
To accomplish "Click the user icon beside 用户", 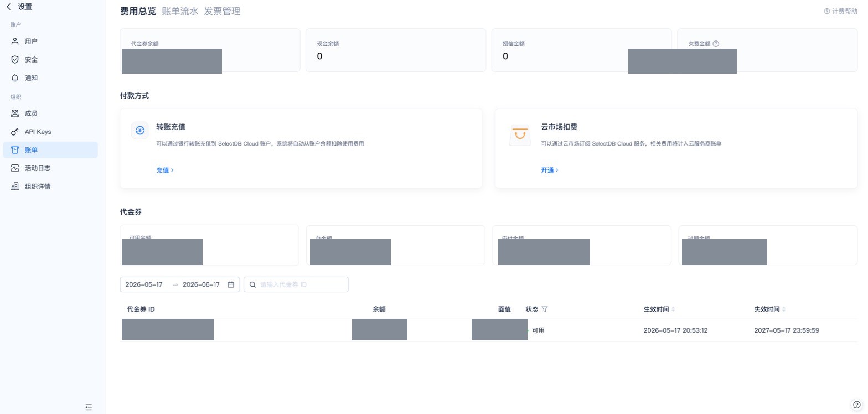I will coord(15,41).
